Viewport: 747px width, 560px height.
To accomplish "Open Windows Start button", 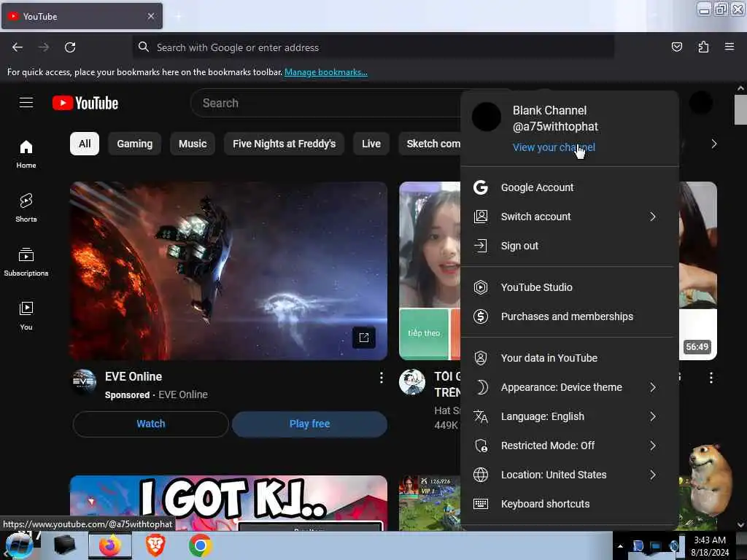I will [x=19, y=545].
